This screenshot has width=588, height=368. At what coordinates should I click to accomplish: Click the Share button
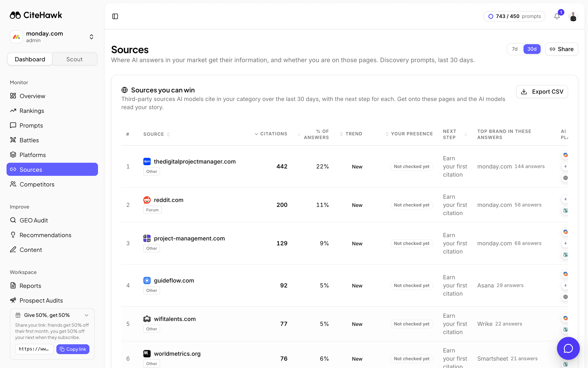coord(561,49)
